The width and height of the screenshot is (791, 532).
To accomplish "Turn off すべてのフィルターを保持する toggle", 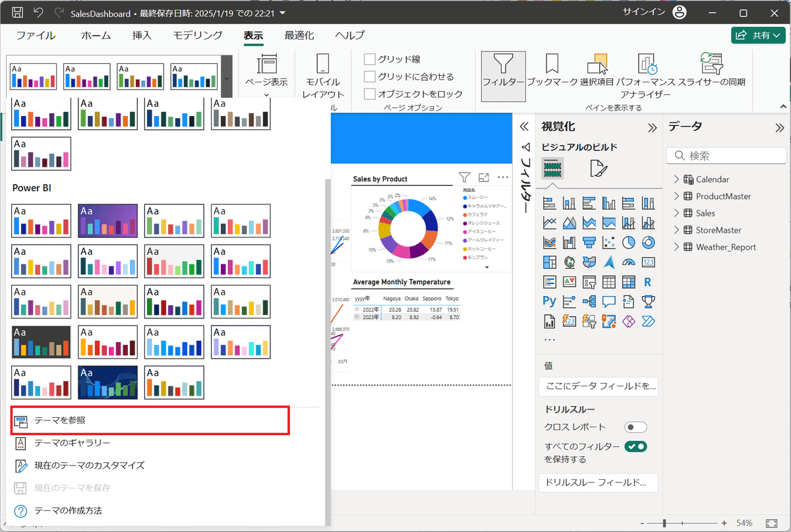I will point(635,446).
